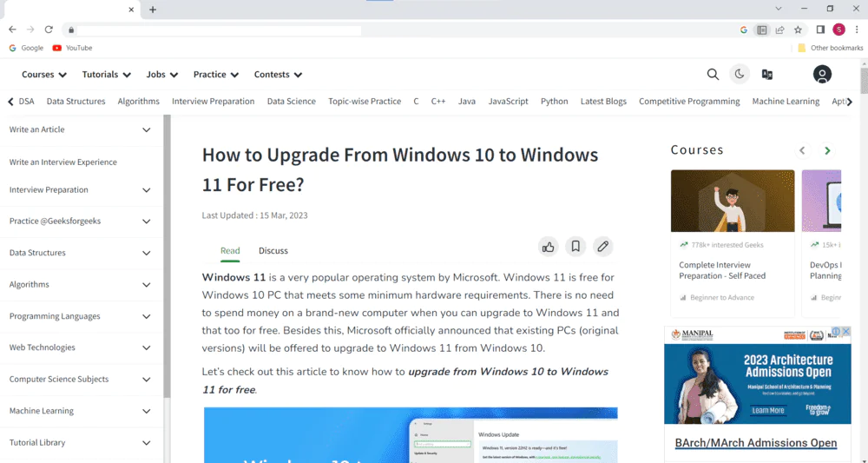Open the Jobs dropdown menu
This screenshot has width=868, height=463.
click(x=162, y=74)
